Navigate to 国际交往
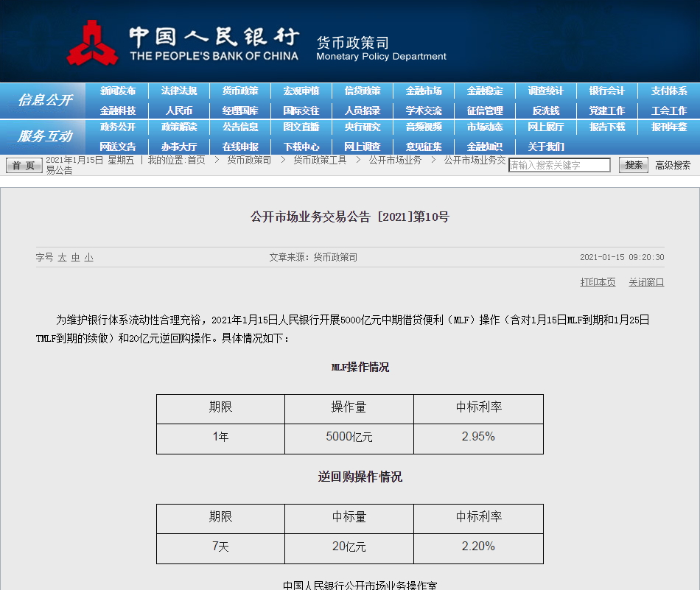The image size is (700, 590). click(301, 110)
